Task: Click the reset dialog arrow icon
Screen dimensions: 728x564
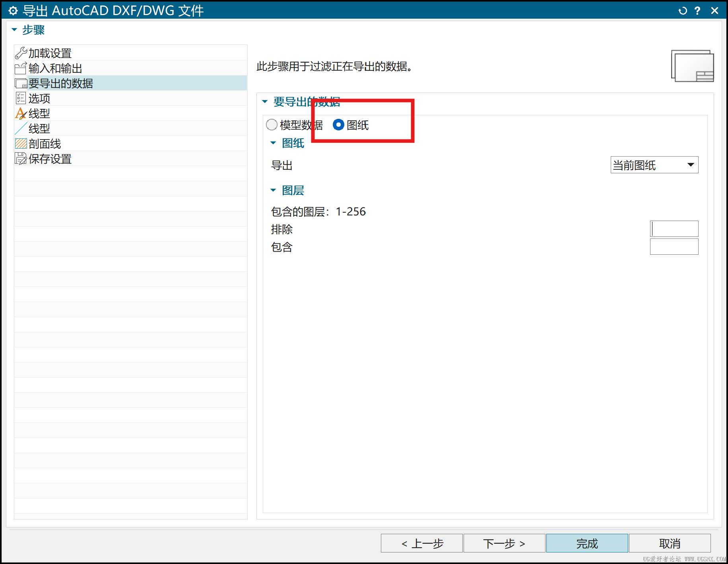Action: click(683, 11)
